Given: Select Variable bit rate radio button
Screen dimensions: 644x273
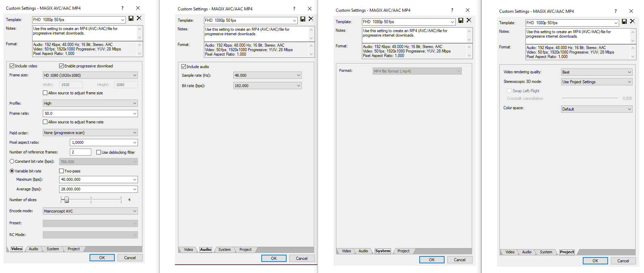Looking at the screenshot, I should 12,171.
